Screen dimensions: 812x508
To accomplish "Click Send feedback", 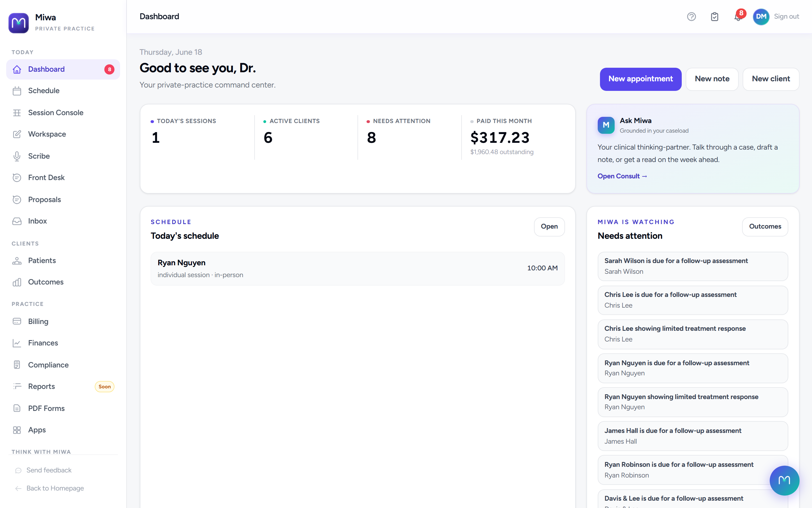I will (x=49, y=470).
